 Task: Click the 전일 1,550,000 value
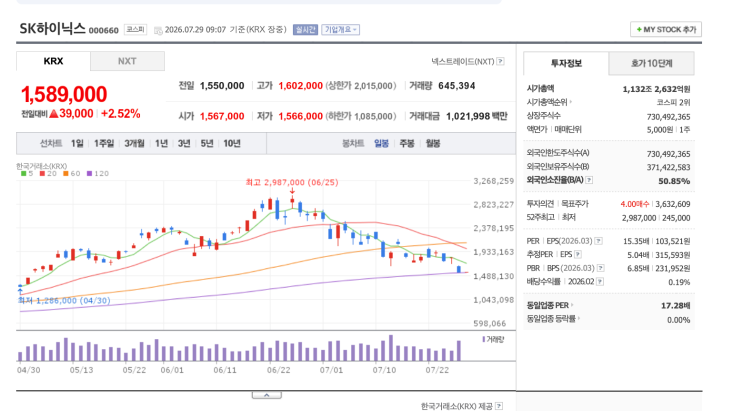222,86
